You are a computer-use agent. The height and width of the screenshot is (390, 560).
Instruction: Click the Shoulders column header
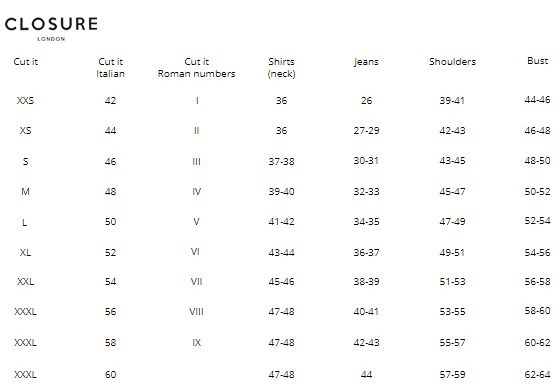click(x=452, y=62)
